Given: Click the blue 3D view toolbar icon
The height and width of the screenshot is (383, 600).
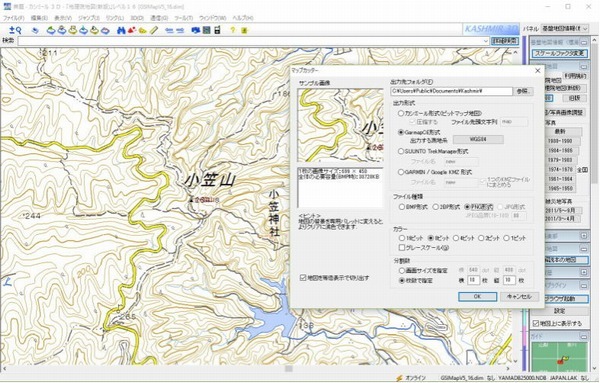Looking at the screenshot, I should click(196, 30).
